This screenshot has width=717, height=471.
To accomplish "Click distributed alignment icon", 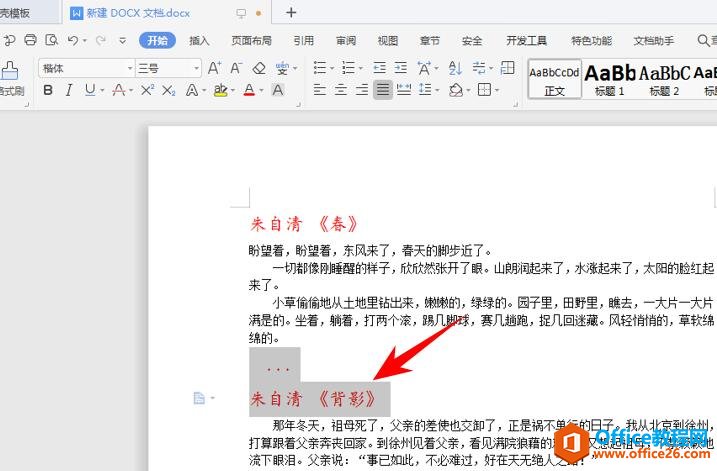I will [404, 90].
